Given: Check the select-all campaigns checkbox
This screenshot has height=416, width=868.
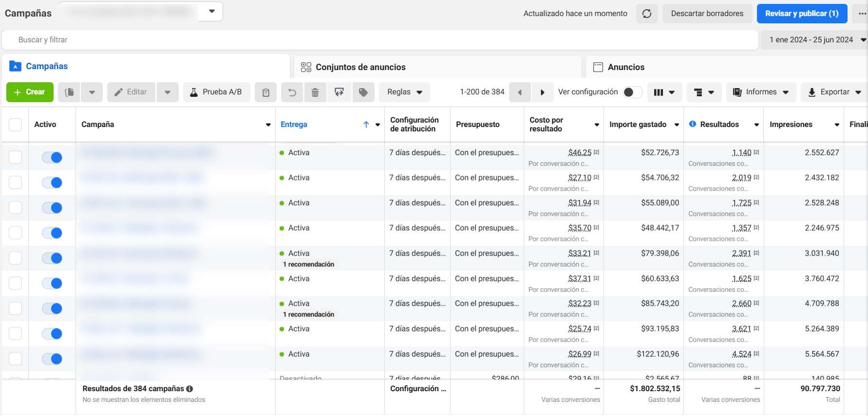Looking at the screenshot, I should [16, 125].
